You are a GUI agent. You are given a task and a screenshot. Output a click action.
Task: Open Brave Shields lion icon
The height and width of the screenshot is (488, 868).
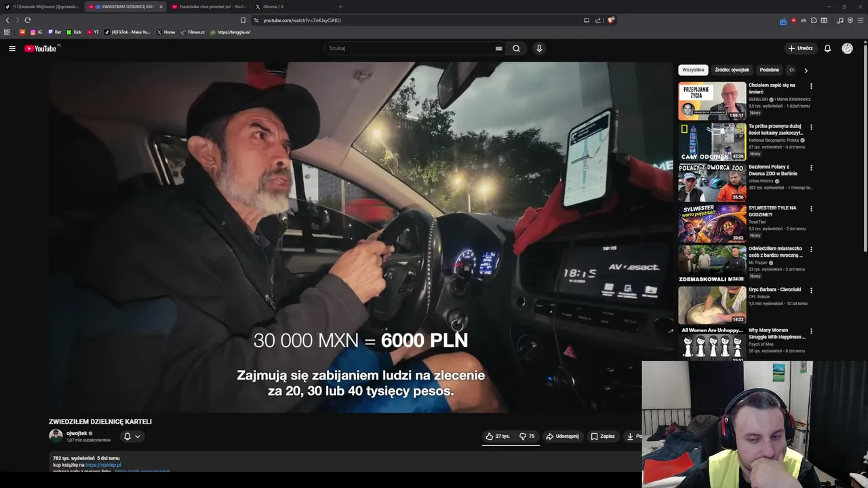[x=610, y=20]
